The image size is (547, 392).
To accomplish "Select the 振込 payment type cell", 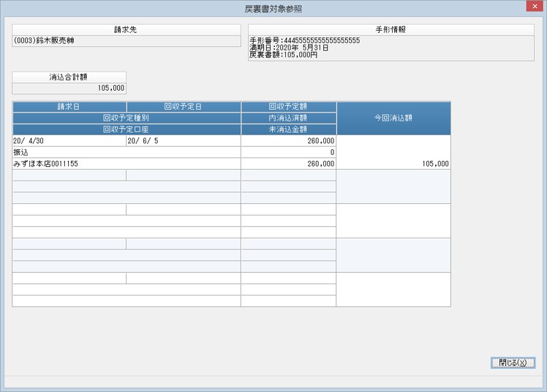I will pos(126,152).
